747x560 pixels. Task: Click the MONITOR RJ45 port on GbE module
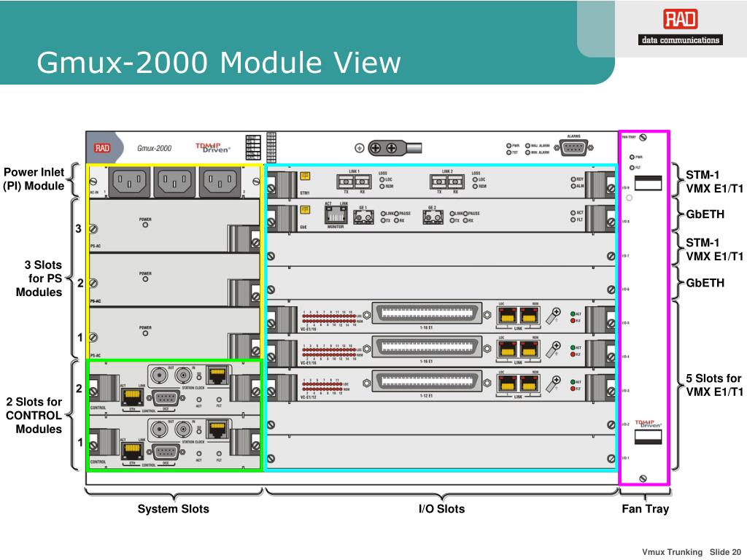[336, 215]
